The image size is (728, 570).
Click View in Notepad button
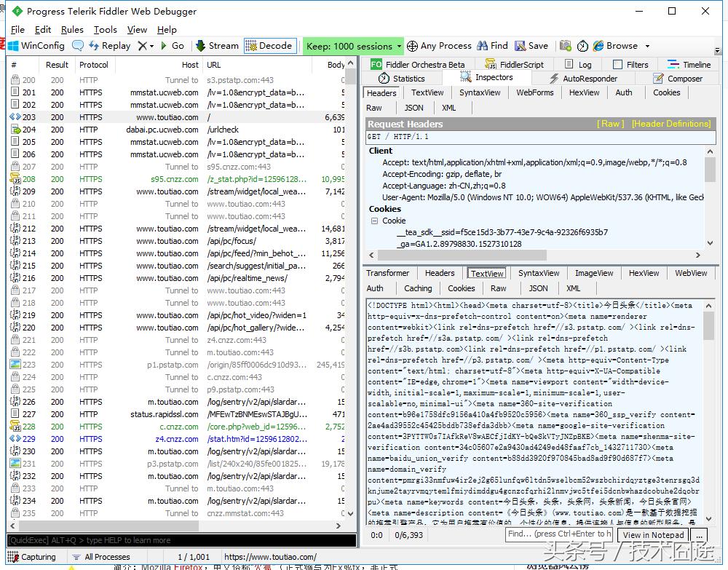(653, 535)
